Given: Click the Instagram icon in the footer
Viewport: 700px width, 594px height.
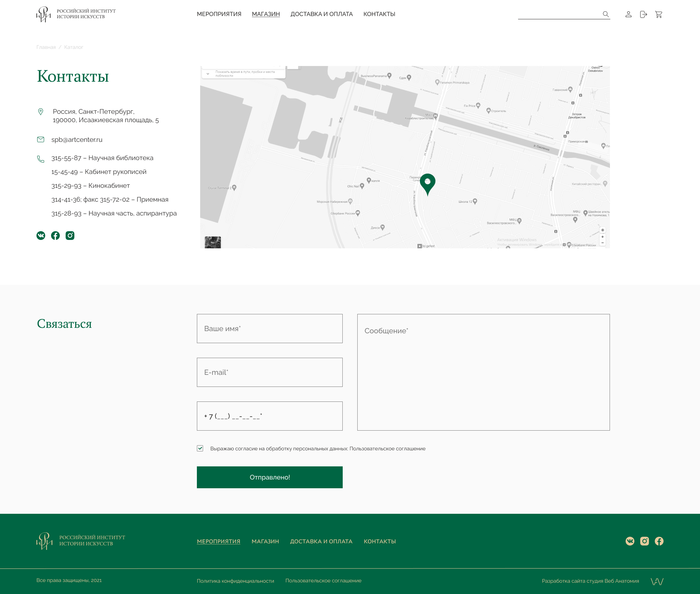Looking at the screenshot, I should pyautogui.click(x=644, y=541).
